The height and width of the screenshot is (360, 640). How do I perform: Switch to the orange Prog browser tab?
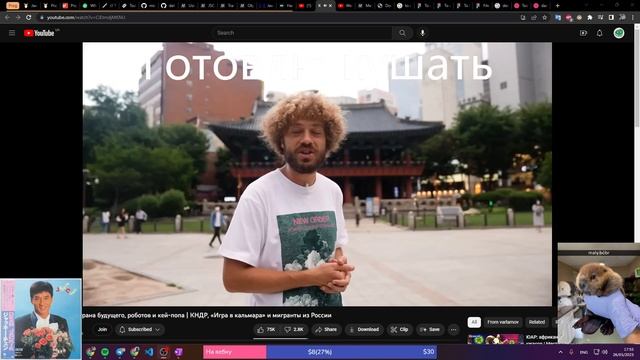(13, 6)
